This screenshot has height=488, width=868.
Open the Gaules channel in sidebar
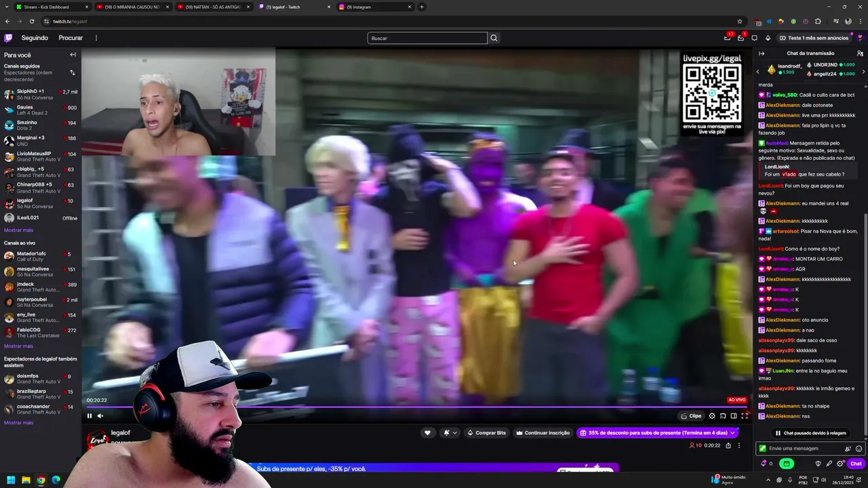point(41,110)
